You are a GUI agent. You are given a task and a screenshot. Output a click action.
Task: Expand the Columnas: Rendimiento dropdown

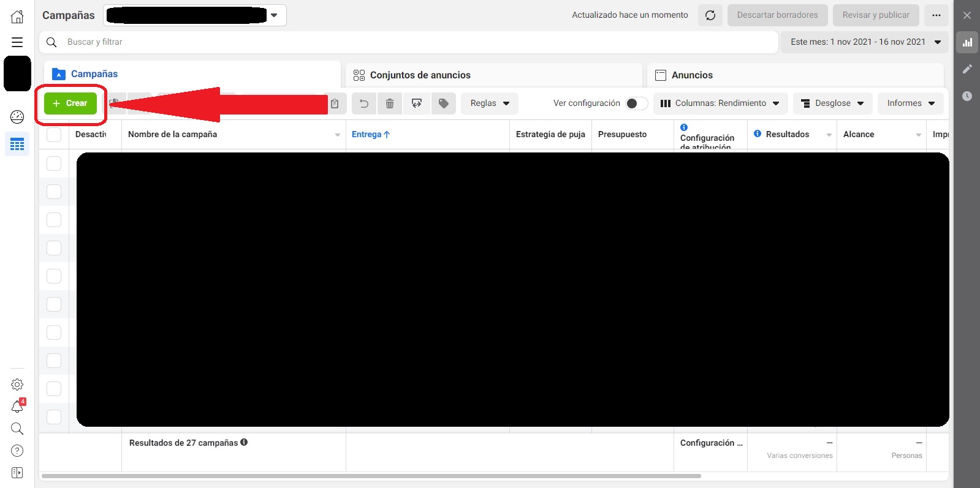pos(720,103)
